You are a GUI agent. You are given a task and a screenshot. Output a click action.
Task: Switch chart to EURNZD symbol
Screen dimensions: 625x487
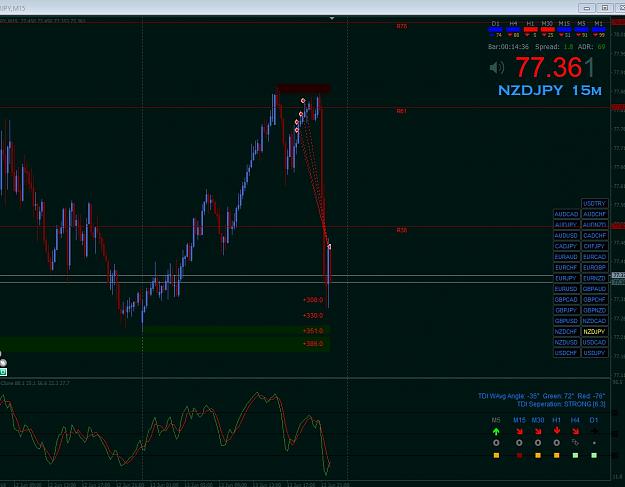(x=595, y=278)
